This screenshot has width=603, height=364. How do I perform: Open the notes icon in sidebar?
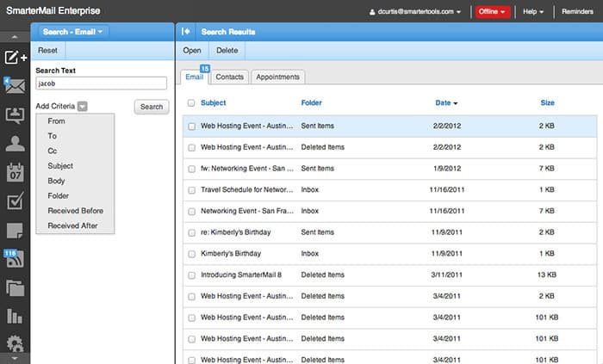(15, 231)
